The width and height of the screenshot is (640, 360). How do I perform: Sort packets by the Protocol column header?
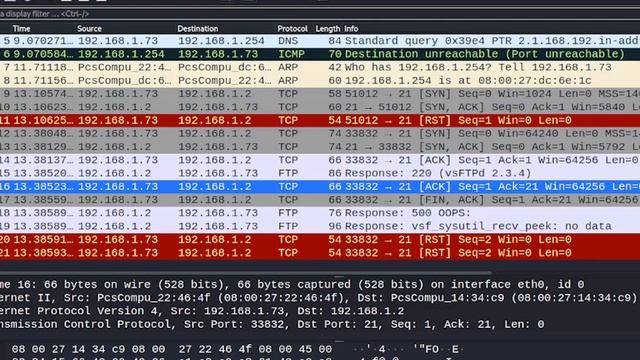(292, 29)
